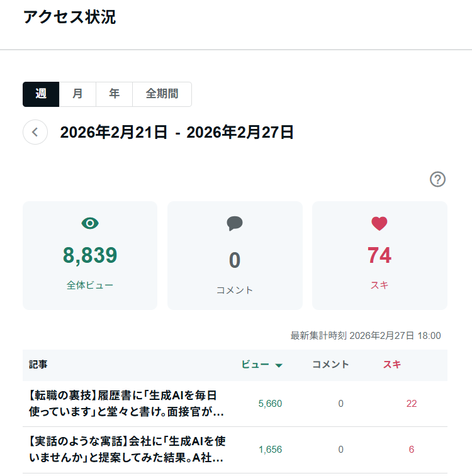Switch to the 月 (month) tab

[x=77, y=94]
